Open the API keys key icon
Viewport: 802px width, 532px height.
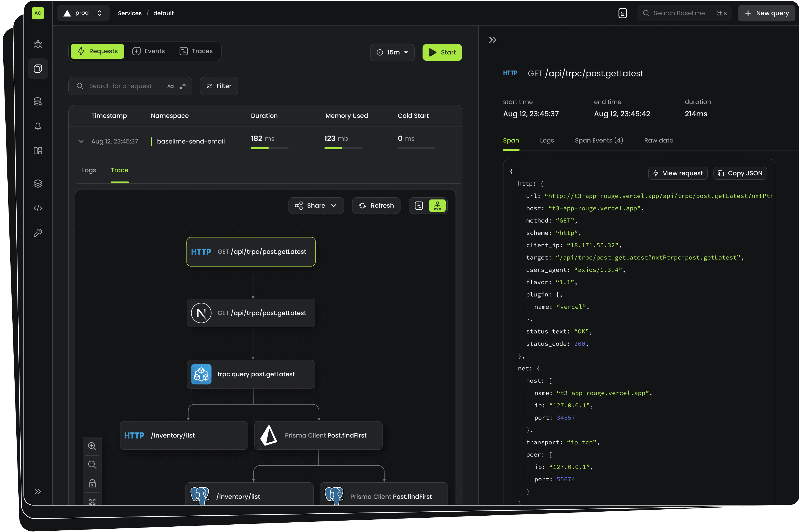38,233
